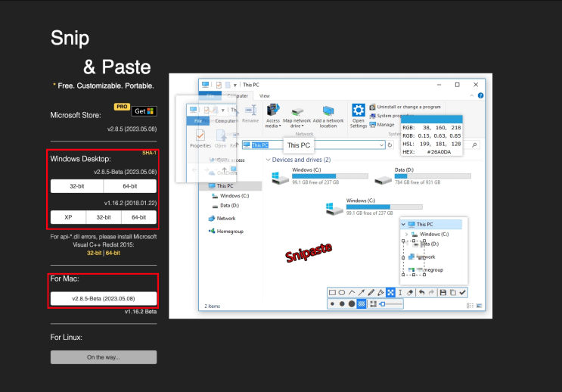Click the Microsoft Store Get button
Screen dimensions: 562x392
click(144, 111)
